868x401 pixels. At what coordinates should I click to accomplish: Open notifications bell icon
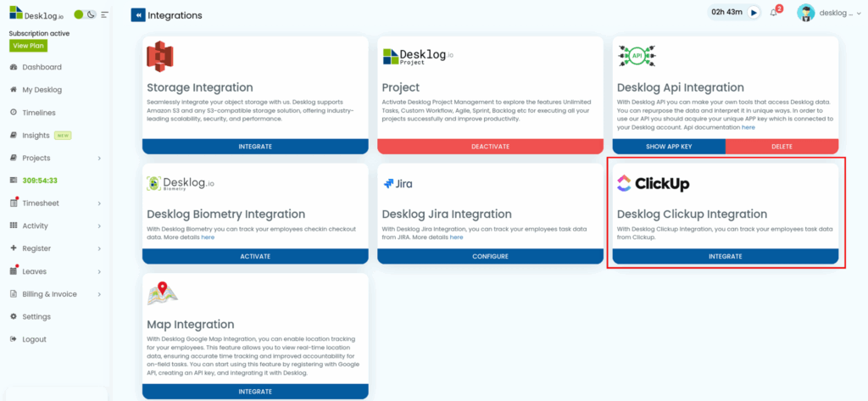(774, 13)
